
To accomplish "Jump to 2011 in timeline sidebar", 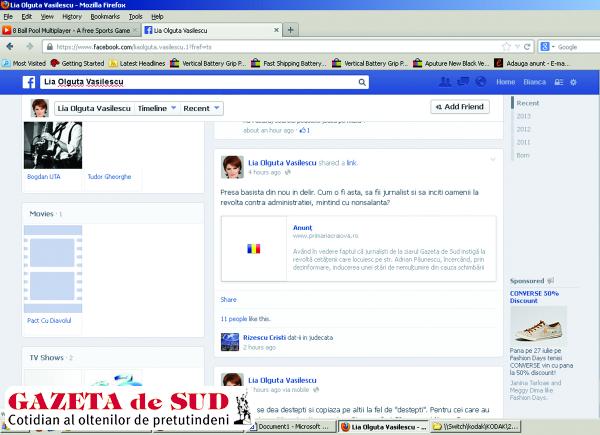I will pos(523,142).
